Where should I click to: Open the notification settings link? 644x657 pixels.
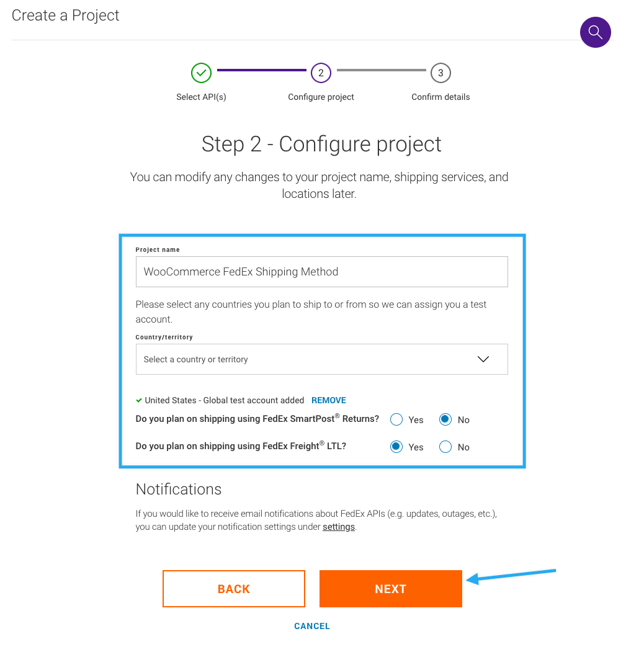(338, 527)
